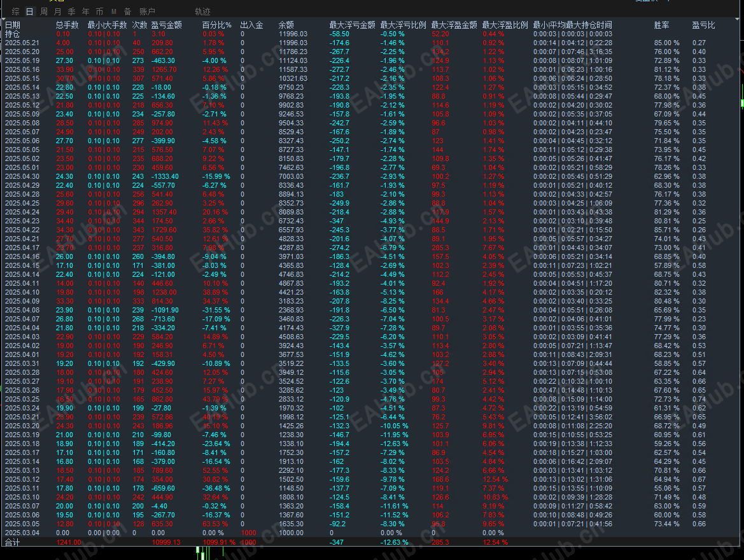This screenshot has height=560, width=744.
Task: Switch to the 综 summary tab
Action: 16,11
